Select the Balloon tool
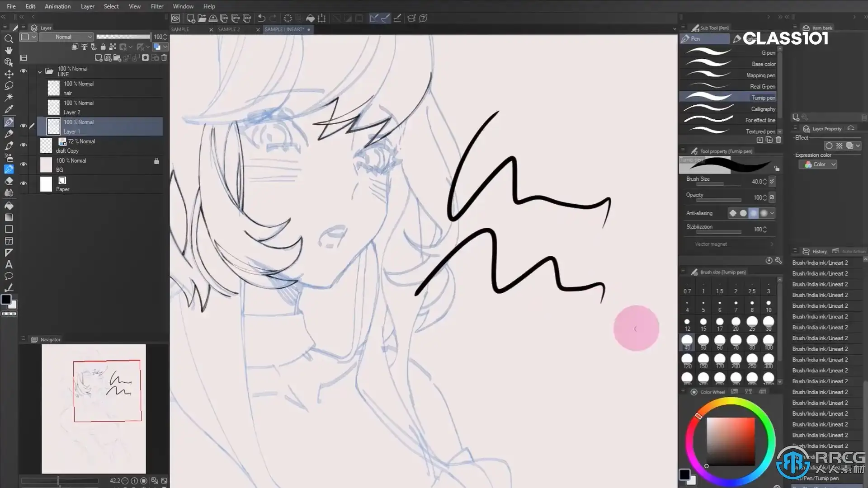This screenshot has height=488, width=868. (9, 276)
